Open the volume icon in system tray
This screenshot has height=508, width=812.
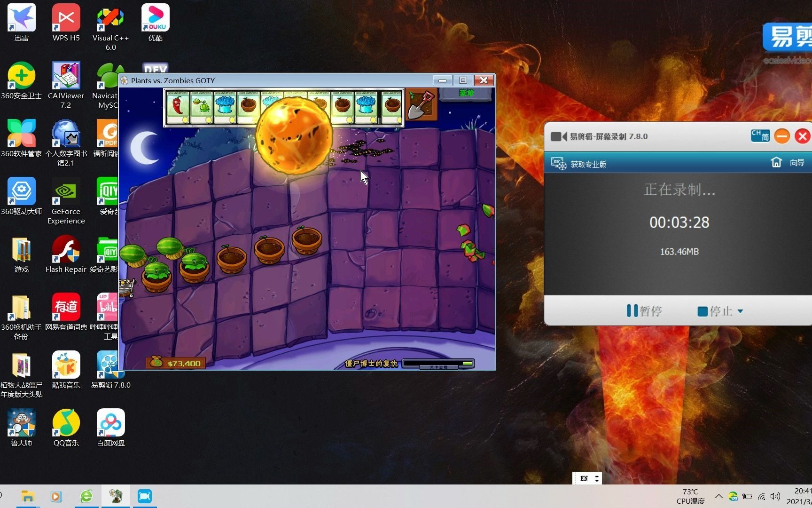pos(775,496)
